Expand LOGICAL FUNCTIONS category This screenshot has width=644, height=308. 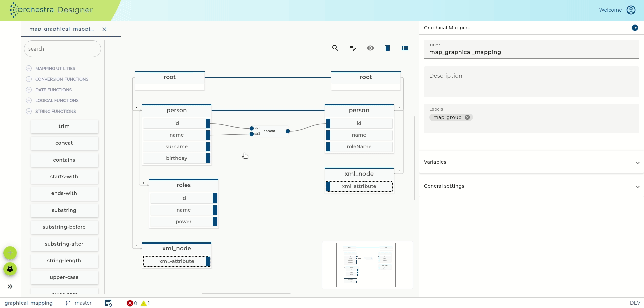pos(29,100)
